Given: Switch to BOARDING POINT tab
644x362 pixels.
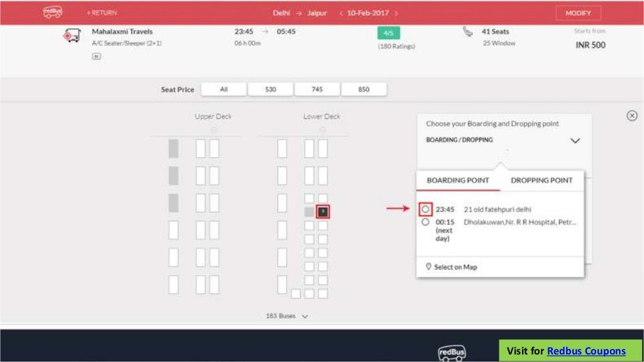Looking at the screenshot, I should (458, 180).
